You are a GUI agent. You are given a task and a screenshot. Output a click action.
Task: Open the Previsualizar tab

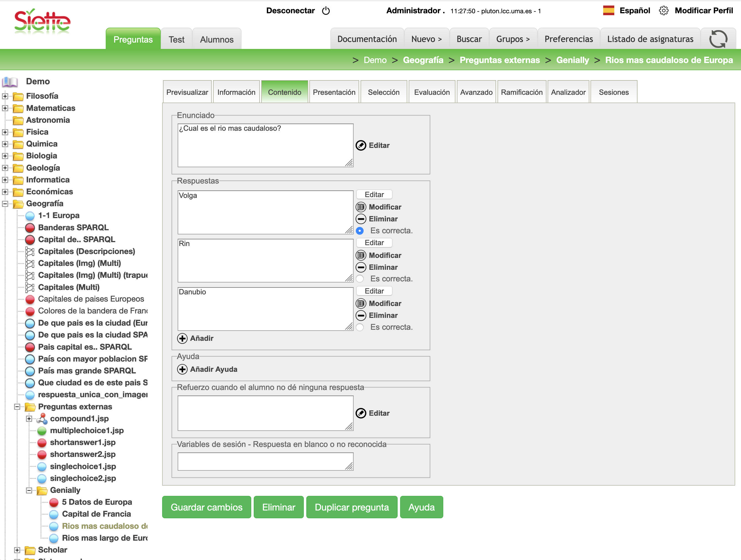coord(187,92)
